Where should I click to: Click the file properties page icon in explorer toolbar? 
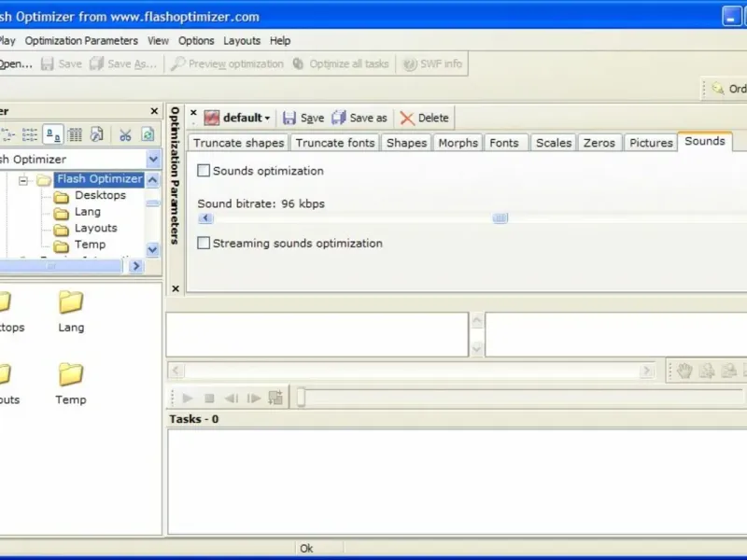pos(97,134)
